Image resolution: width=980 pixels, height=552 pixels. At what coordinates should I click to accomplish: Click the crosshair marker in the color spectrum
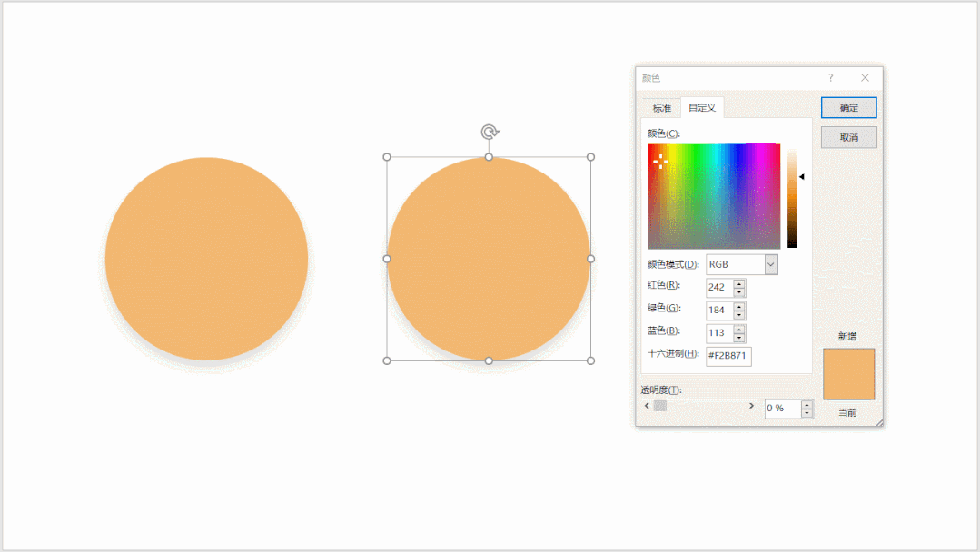(660, 161)
